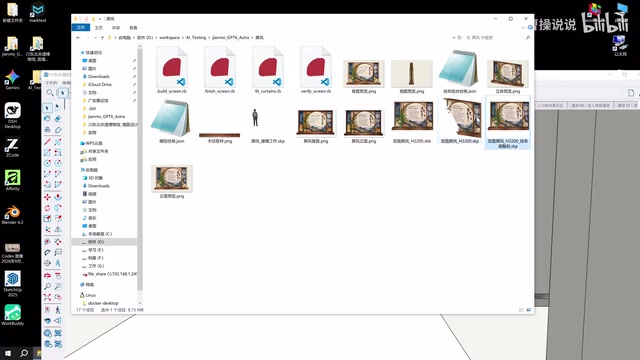The width and height of the screenshot is (640, 360).
Task: Click the Explorer help question-mark icon
Action: point(530,27)
